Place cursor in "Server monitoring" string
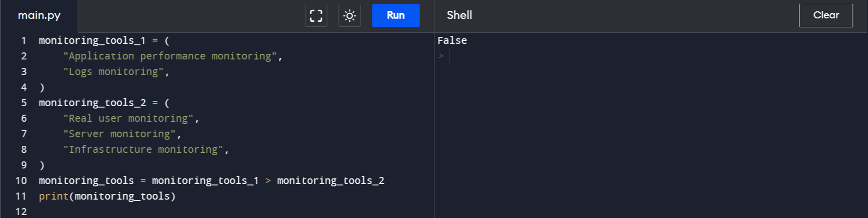The width and height of the screenshot is (868, 218). coord(119,134)
